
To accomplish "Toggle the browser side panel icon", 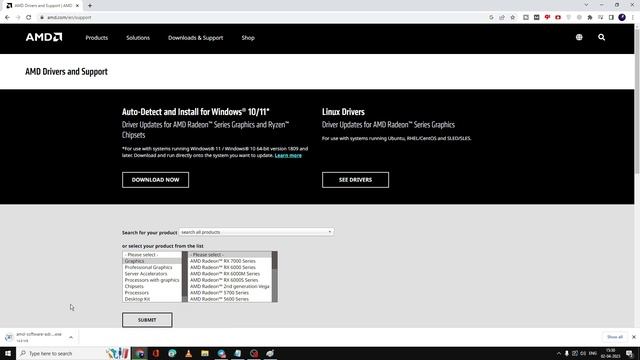I will pos(611,18).
